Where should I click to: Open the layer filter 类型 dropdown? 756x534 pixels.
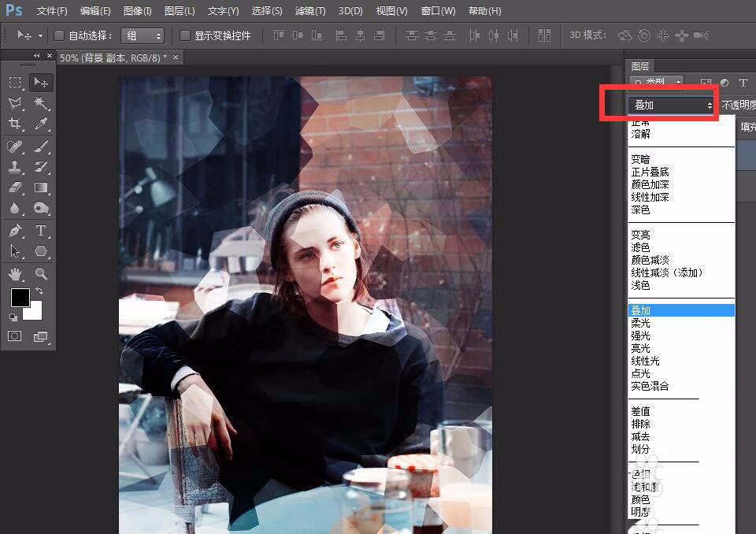click(657, 82)
